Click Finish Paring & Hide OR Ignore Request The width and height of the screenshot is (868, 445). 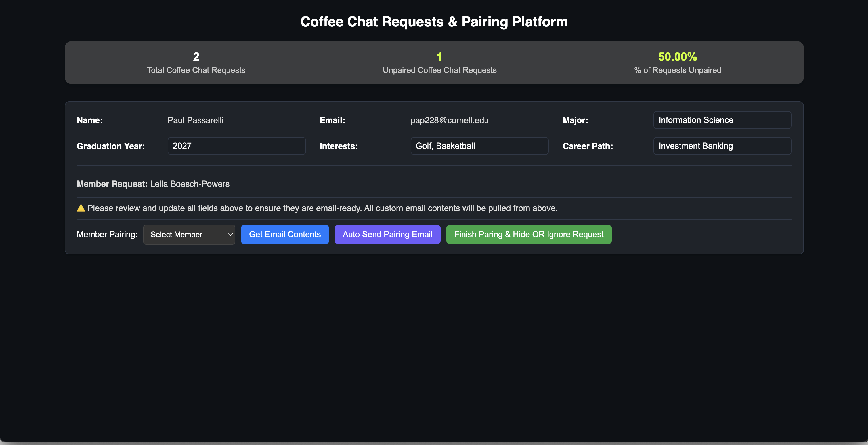528,235
